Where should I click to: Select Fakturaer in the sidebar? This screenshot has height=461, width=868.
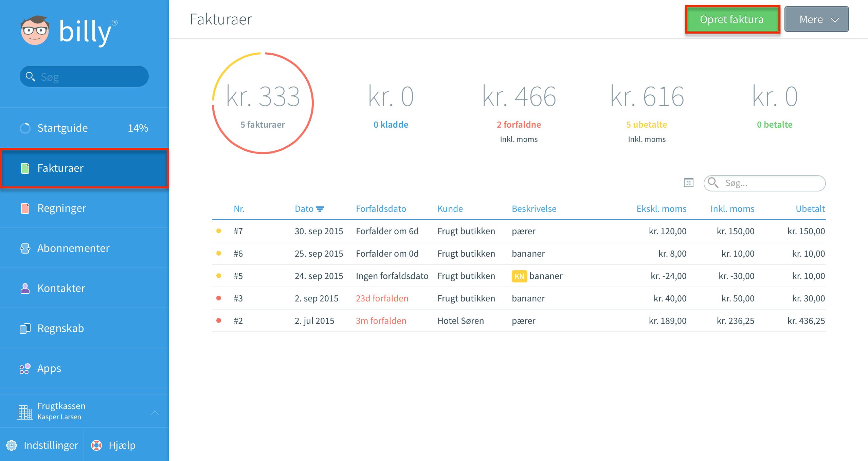85,168
